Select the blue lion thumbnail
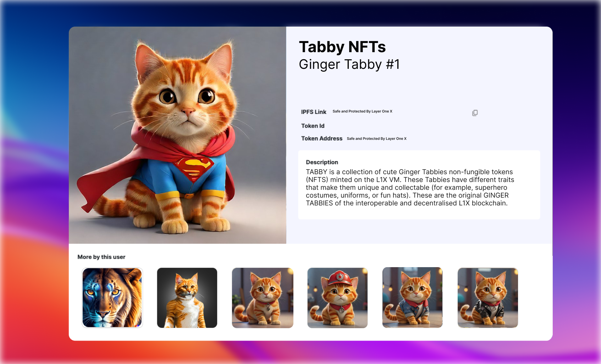601x364 pixels. [112, 298]
